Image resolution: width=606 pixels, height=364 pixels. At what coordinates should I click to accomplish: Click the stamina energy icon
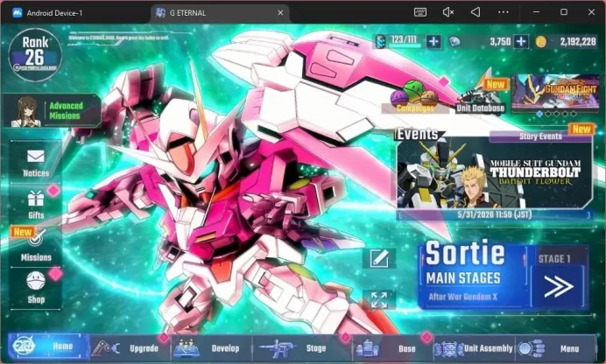(381, 41)
